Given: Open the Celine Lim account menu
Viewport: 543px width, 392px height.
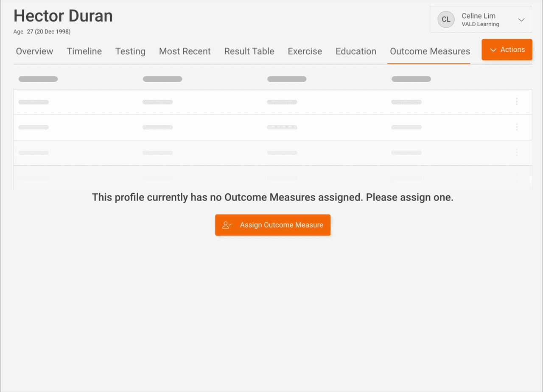Looking at the screenshot, I should click(481, 19).
